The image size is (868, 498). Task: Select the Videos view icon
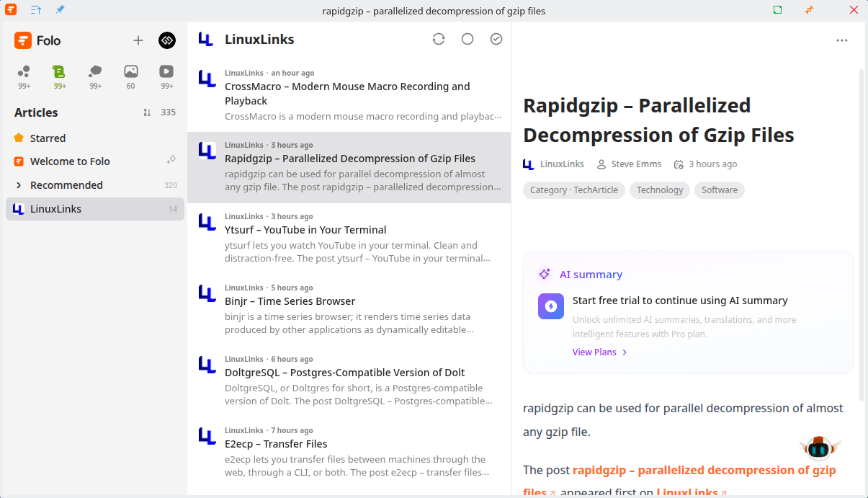click(166, 71)
